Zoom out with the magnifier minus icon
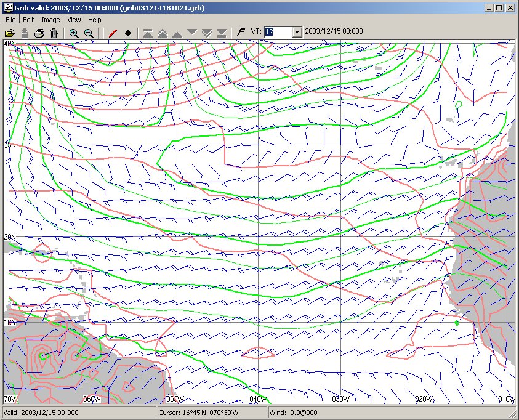 pyautogui.click(x=89, y=33)
